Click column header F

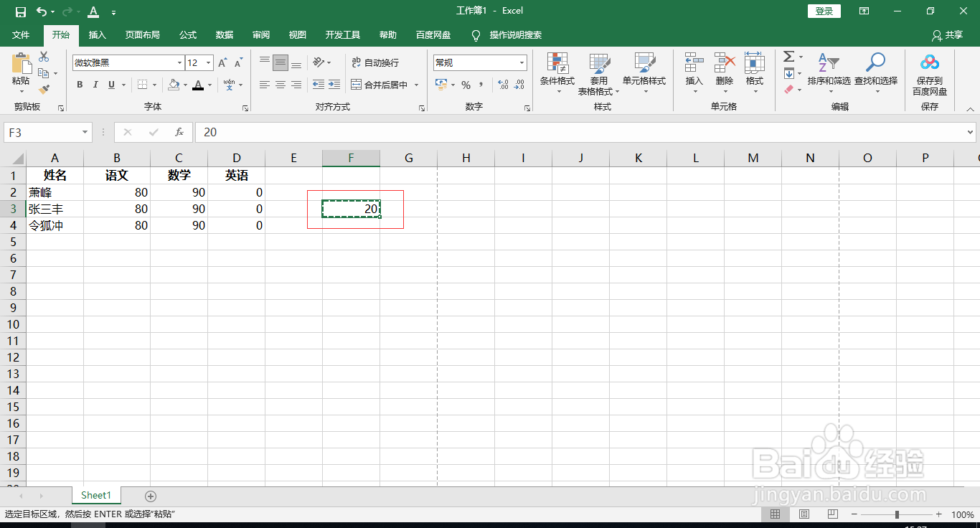coord(351,158)
